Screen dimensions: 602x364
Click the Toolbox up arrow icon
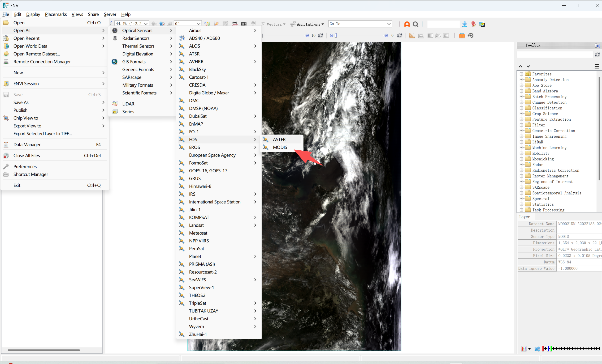(520, 66)
